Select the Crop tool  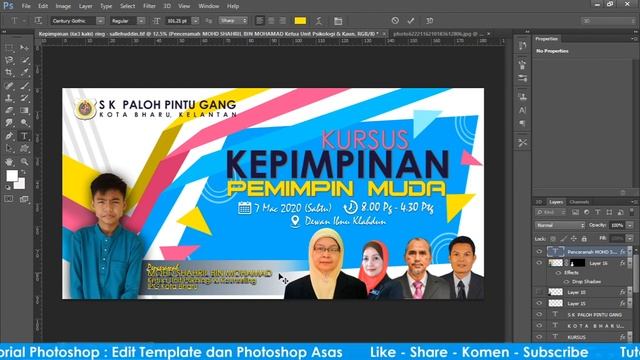tap(9, 73)
